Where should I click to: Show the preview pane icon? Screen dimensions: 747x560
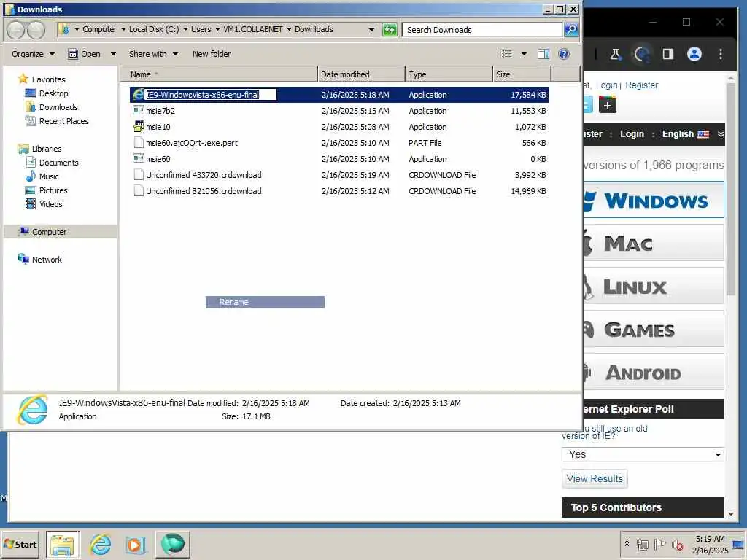pyautogui.click(x=543, y=54)
